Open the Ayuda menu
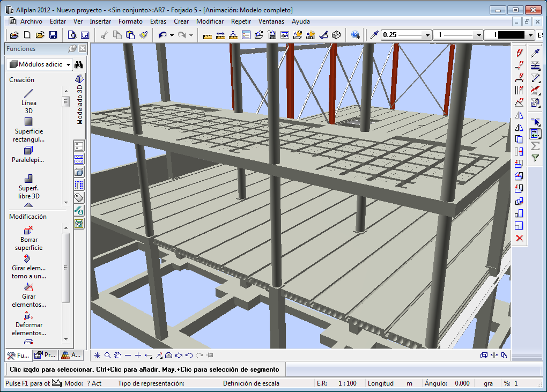 (x=301, y=21)
